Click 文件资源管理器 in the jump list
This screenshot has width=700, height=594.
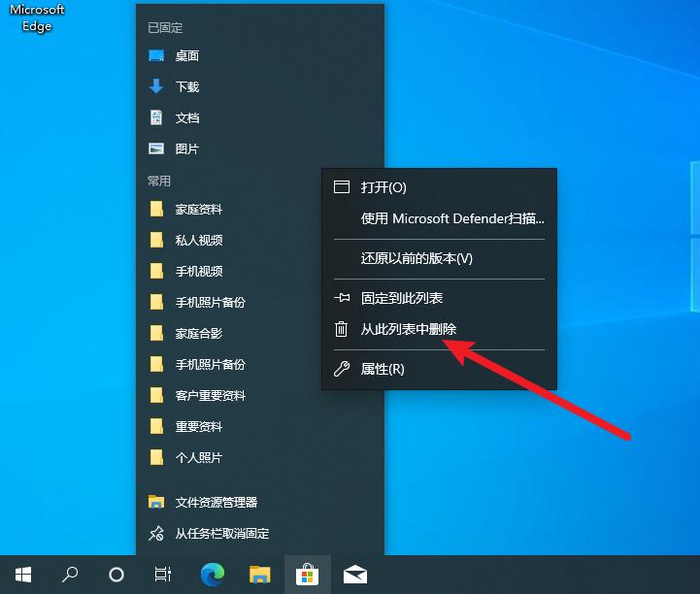(x=216, y=502)
